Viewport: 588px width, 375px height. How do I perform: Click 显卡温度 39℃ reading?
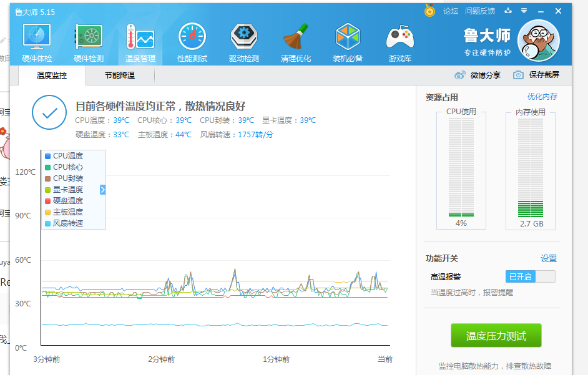[x=289, y=120]
